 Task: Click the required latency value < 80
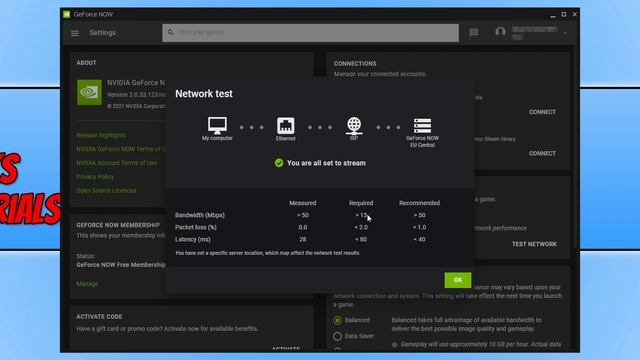[x=361, y=240]
